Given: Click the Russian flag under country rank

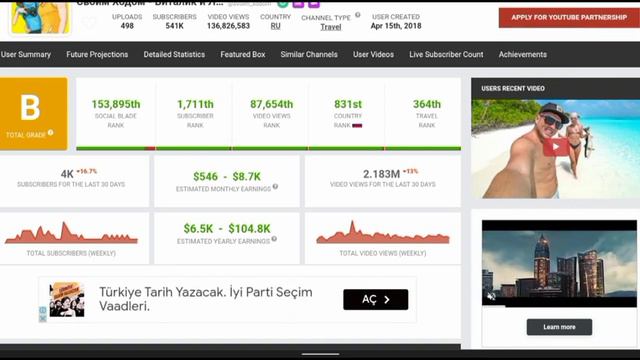Looking at the screenshot, I should point(357,126).
